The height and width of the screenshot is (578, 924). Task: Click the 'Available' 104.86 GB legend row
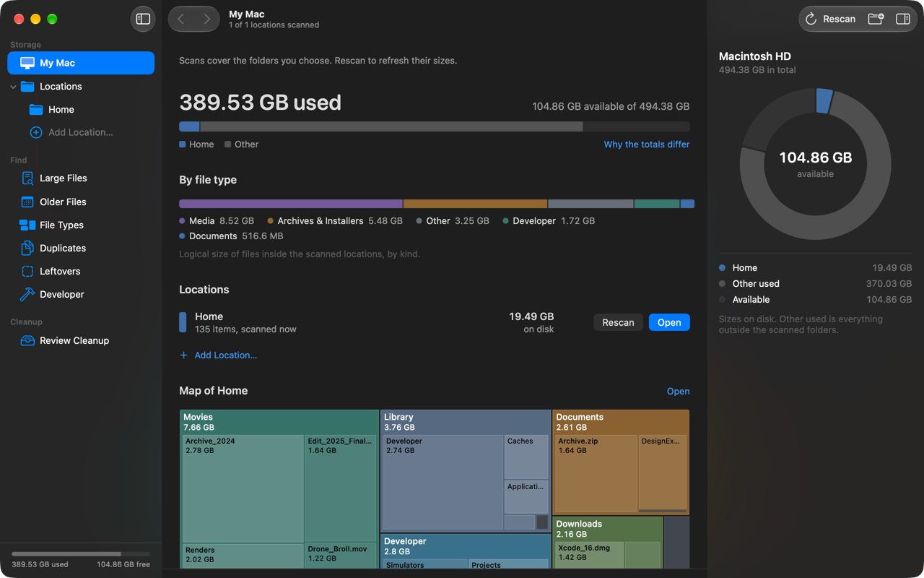pyautogui.click(x=815, y=300)
